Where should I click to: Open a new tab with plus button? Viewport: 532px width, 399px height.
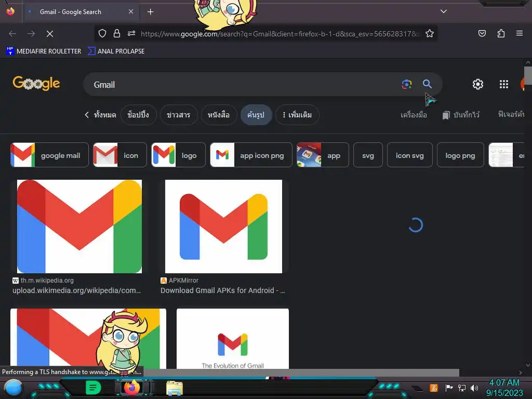(150, 12)
